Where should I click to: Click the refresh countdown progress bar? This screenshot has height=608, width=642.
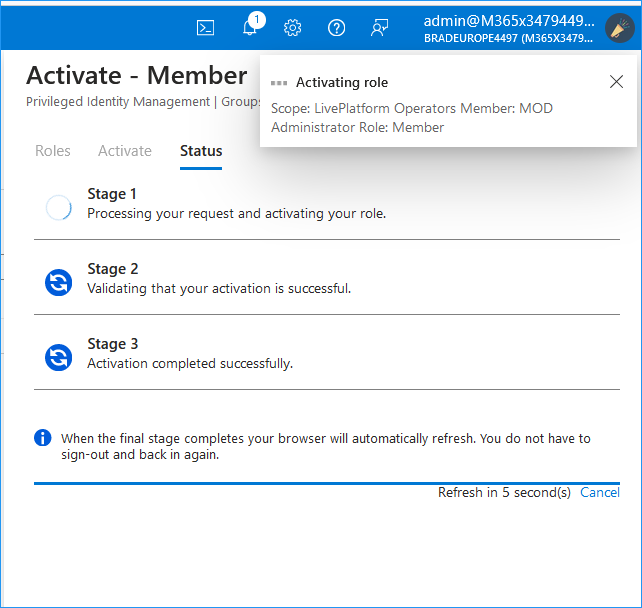[x=327, y=483]
